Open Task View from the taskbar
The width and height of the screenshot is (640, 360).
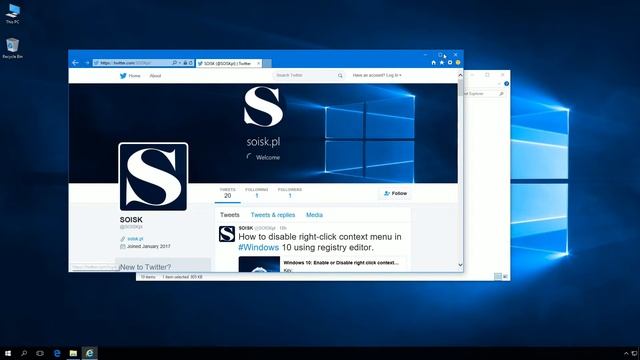click(x=40, y=353)
